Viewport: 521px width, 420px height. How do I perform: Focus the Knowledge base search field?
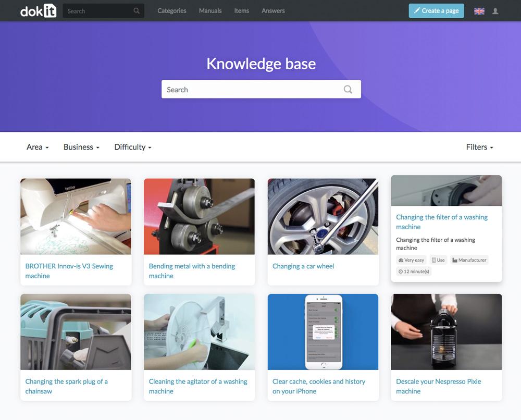click(x=261, y=89)
